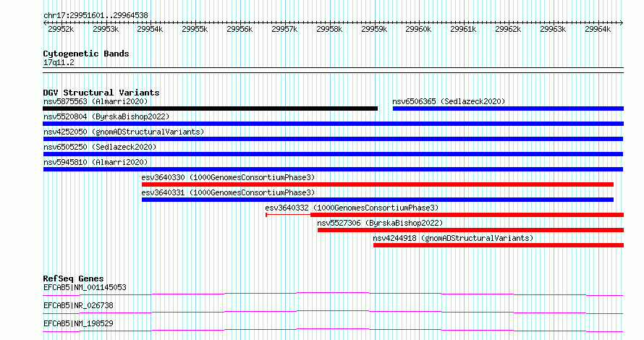644x340 pixels.
Task: Click the RefSeq Genes track title
Action: coord(73,279)
